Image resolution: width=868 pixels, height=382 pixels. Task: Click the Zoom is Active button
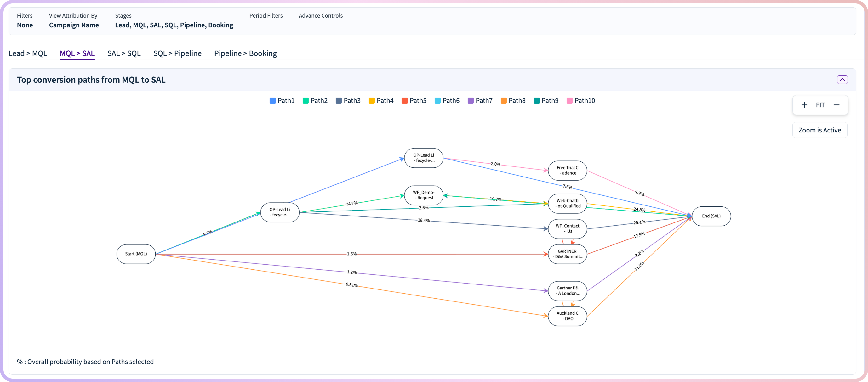click(x=819, y=130)
